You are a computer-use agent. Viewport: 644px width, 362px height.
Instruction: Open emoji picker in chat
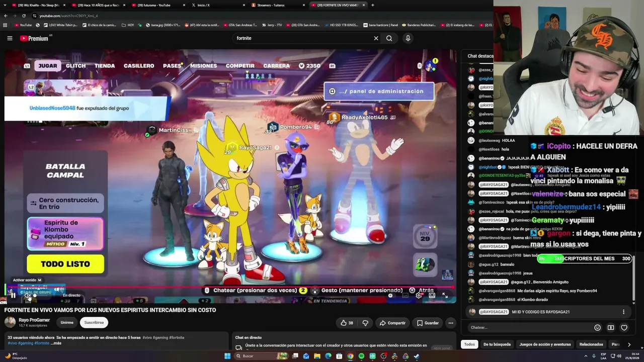597,327
